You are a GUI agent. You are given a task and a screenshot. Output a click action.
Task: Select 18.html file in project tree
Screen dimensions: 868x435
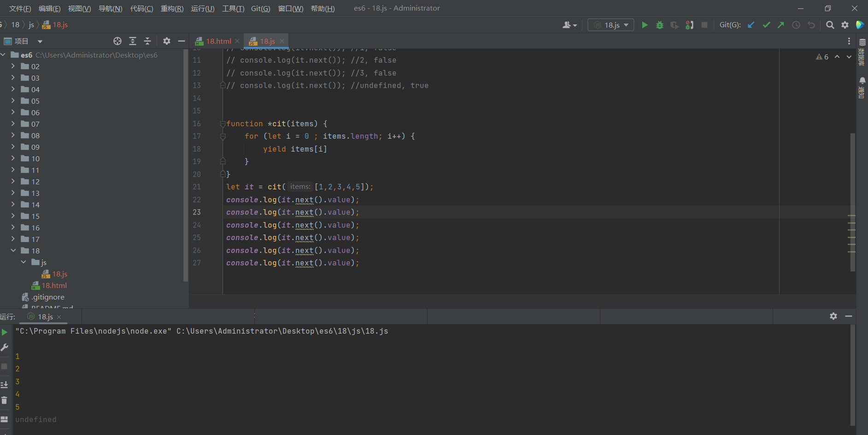(x=54, y=285)
